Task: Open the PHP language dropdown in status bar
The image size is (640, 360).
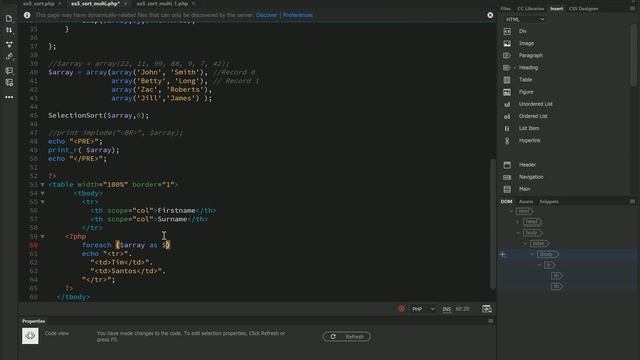Action: click(423, 309)
